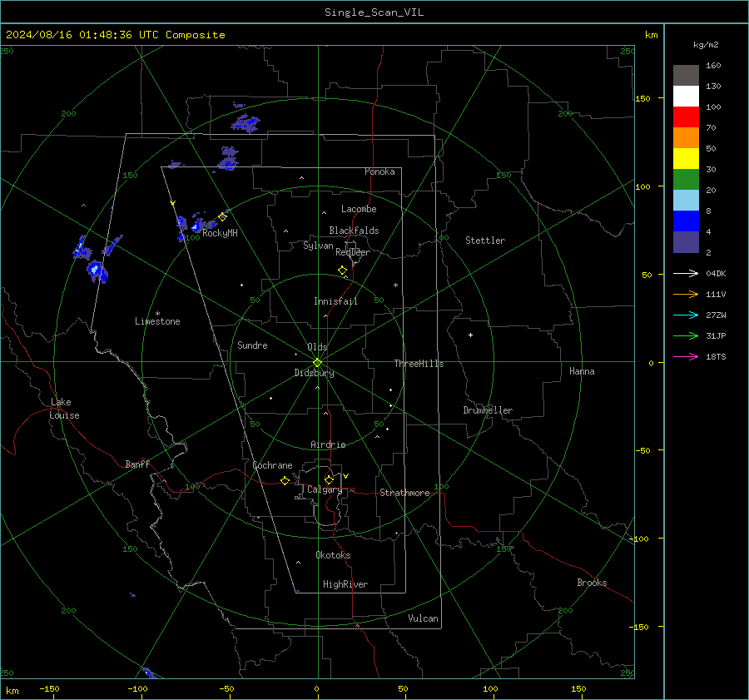Click the Ponoka label
This screenshot has height=700, width=749.
click(379, 171)
